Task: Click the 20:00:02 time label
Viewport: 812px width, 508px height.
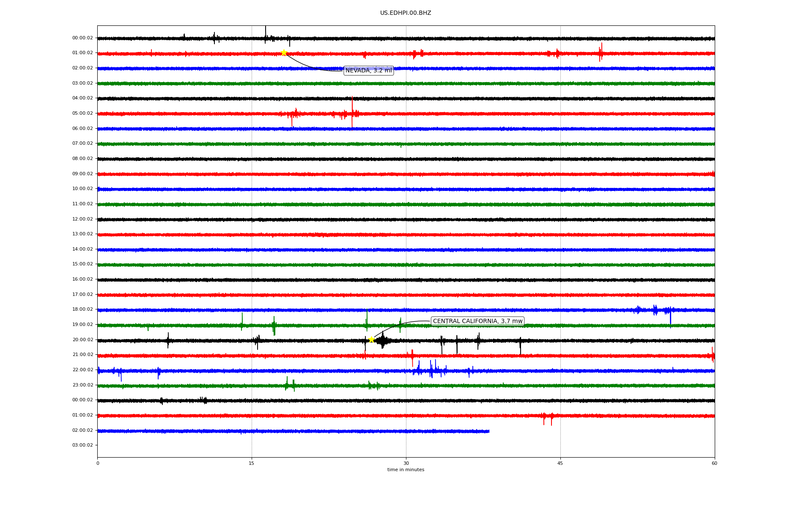Action: pos(82,340)
